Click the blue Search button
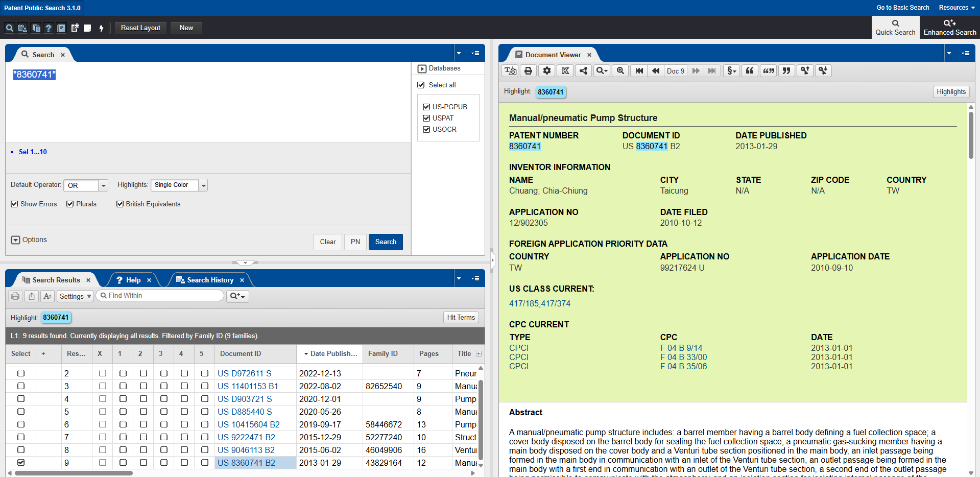 tap(386, 242)
